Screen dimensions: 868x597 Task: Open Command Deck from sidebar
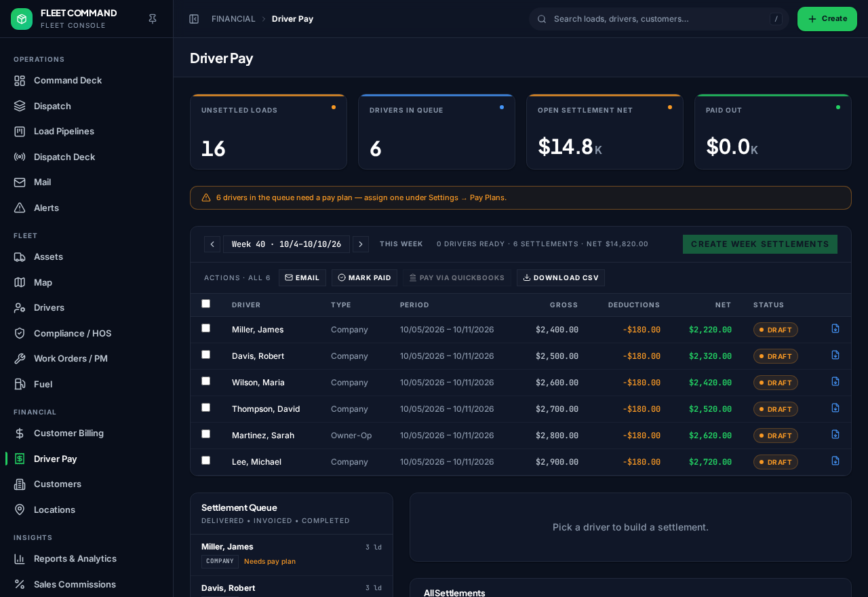click(87, 80)
